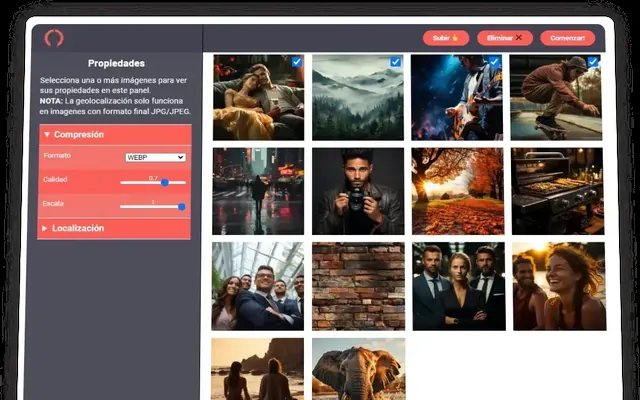
Task: Select the misty mountain forest thumbnail
Action: click(x=358, y=98)
